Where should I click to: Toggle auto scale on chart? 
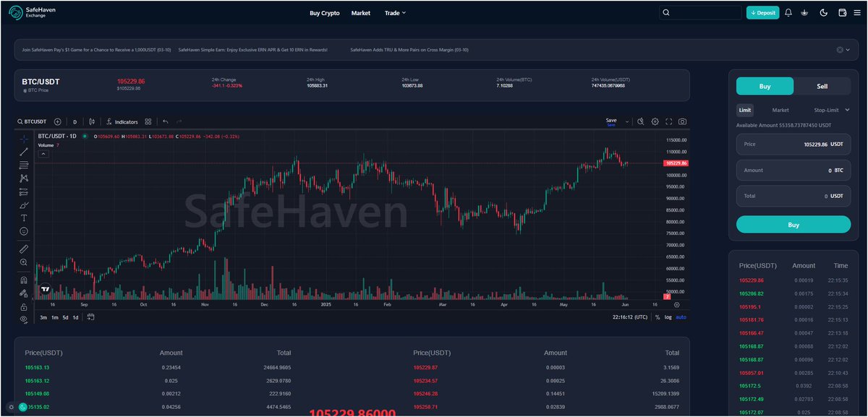(681, 317)
